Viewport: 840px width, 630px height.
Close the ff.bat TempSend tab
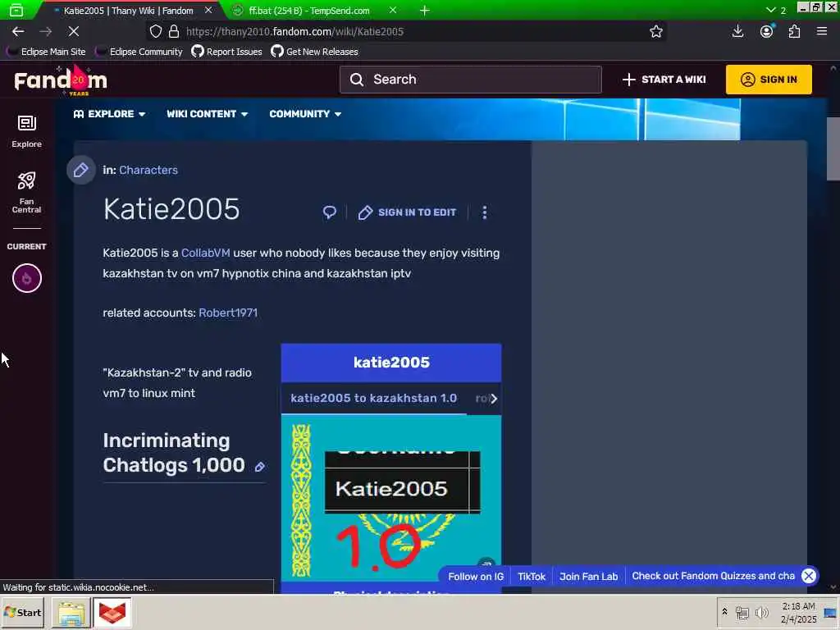click(x=393, y=10)
